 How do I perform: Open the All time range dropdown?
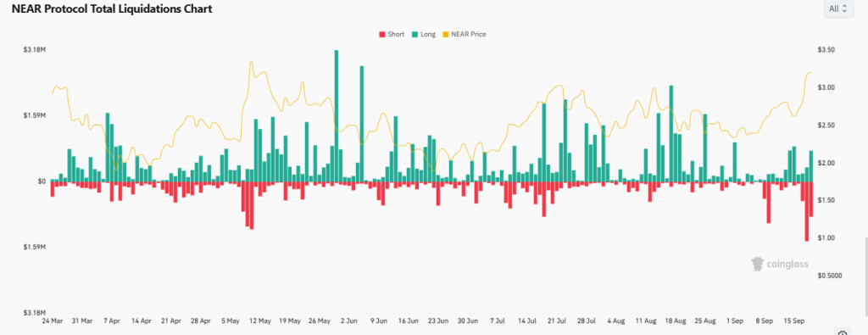pyautogui.click(x=838, y=8)
